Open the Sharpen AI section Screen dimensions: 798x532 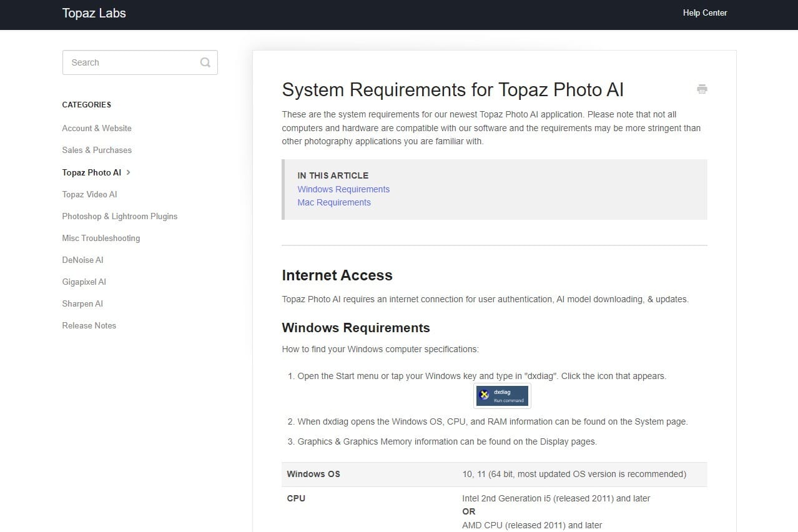82,303
